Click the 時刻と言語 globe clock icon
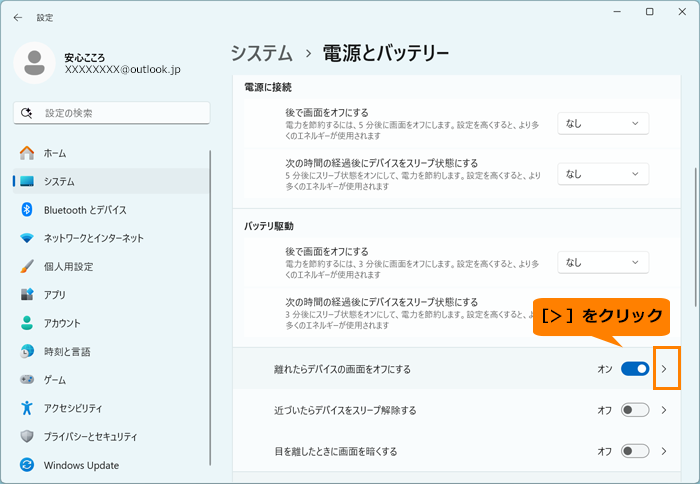Screen dimensions: 700x484 click(27, 351)
